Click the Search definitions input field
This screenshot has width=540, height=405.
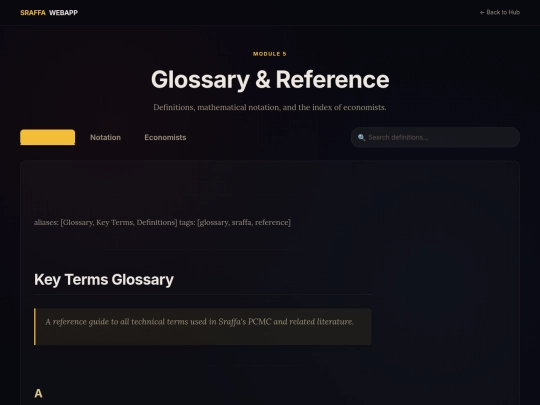click(435, 137)
